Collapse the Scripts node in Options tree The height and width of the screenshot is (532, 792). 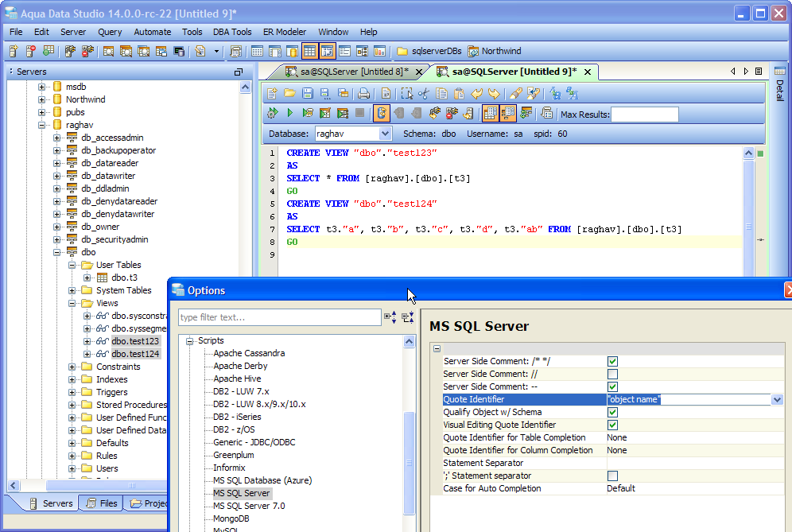click(189, 341)
